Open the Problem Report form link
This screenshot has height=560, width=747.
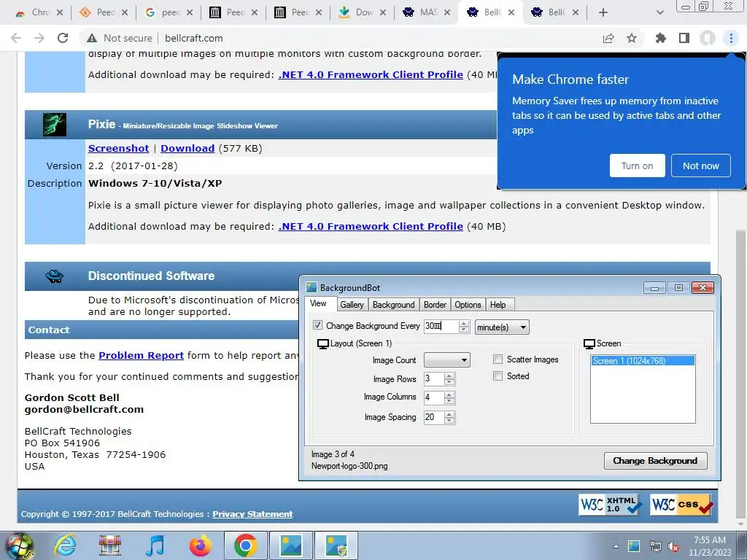click(x=141, y=355)
